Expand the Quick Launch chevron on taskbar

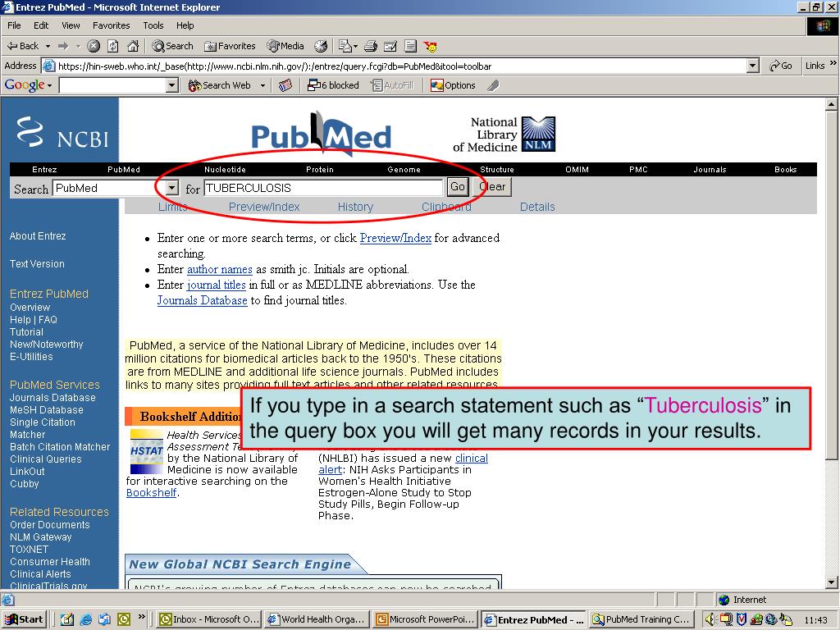pyautogui.click(x=141, y=617)
